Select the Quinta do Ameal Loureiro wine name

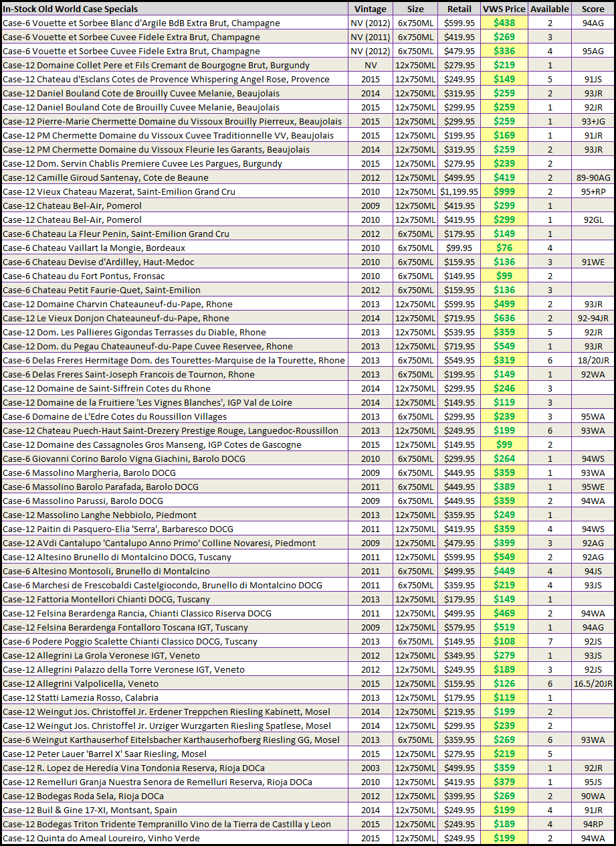click(101, 839)
